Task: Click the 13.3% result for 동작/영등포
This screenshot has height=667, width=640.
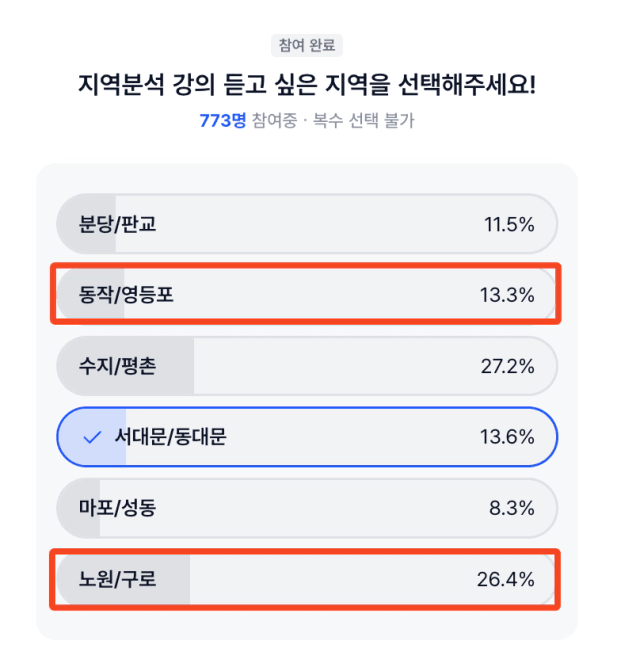Action: click(507, 295)
